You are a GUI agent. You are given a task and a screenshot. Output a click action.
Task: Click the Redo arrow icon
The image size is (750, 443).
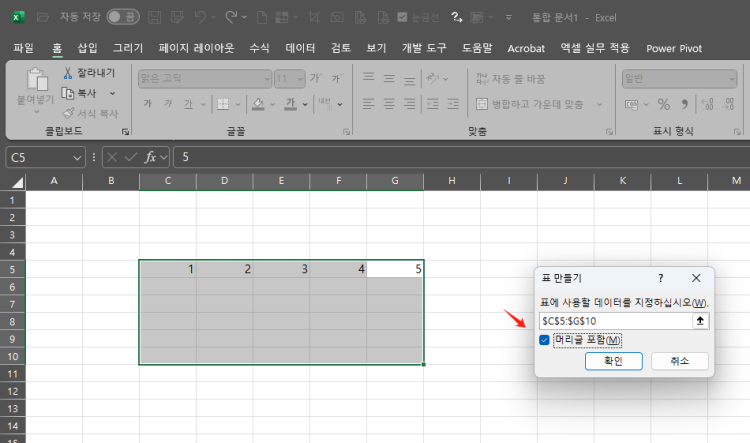point(232,18)
